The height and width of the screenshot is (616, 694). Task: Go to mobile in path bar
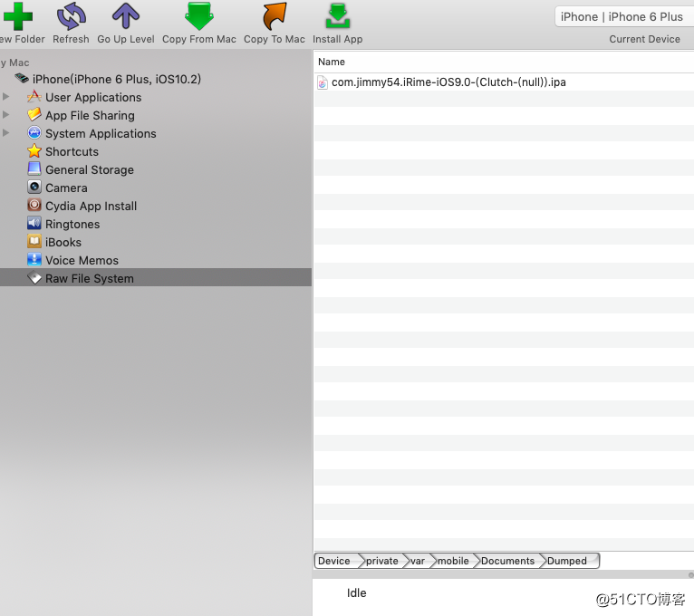[453, 561]
